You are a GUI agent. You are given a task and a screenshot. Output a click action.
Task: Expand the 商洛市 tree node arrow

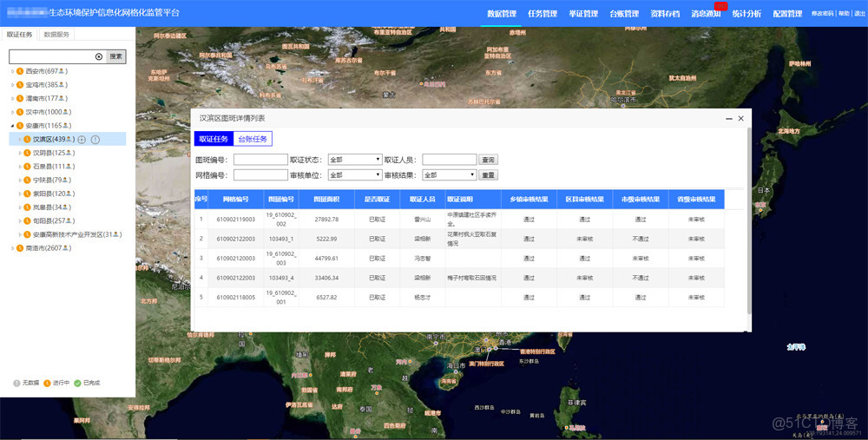click(13, 248)
